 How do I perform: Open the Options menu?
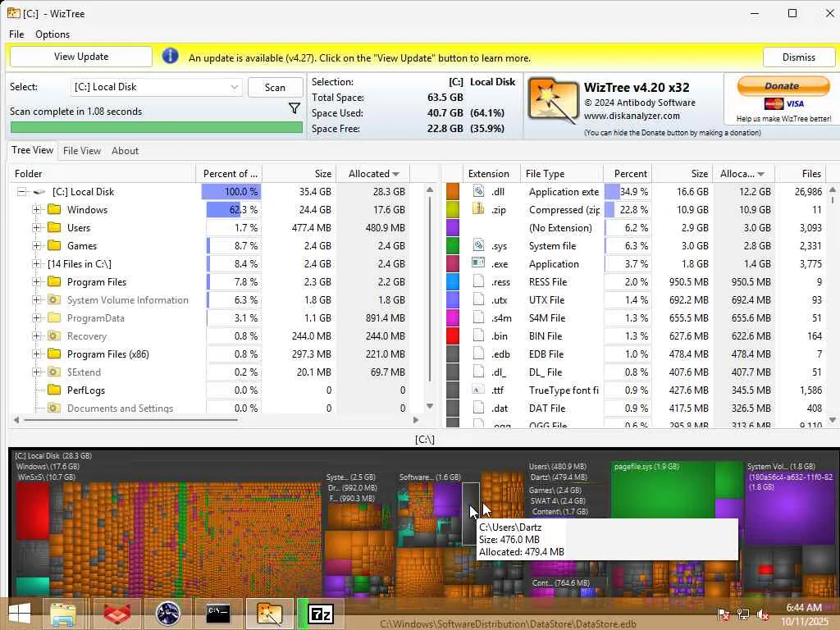point(52,34)
